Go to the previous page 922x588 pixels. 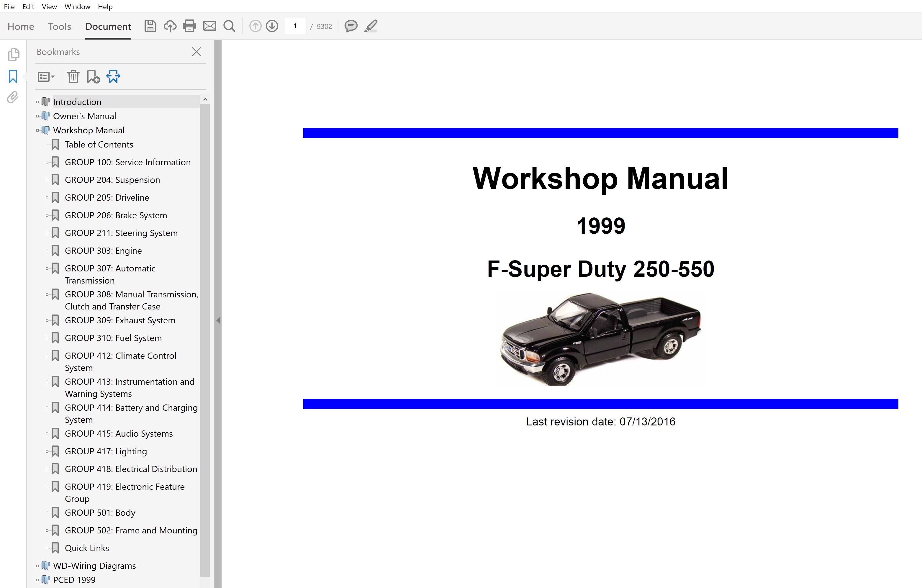[x=255, y=26]
